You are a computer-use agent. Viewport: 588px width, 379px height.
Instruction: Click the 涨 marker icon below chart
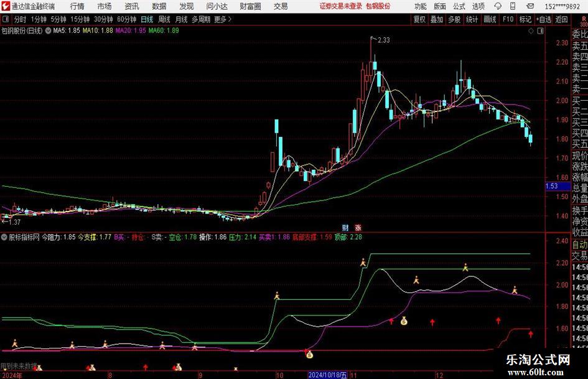coord(358,227)
